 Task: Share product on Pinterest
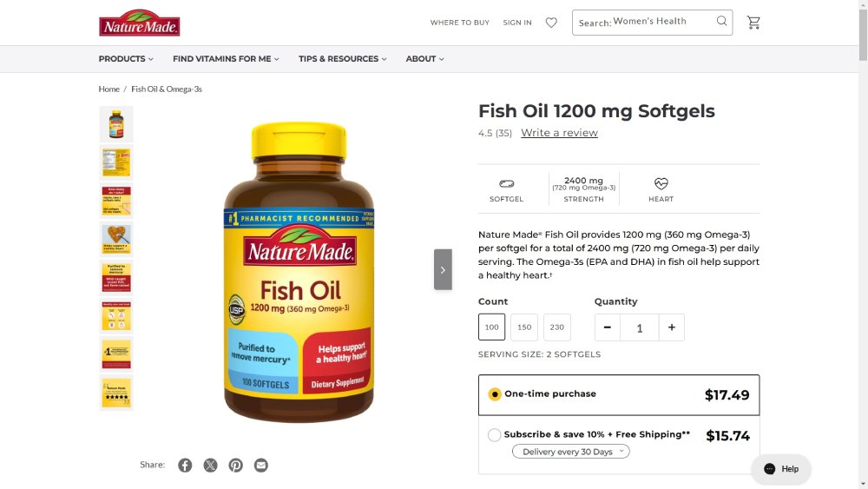[x=235, y=466]
